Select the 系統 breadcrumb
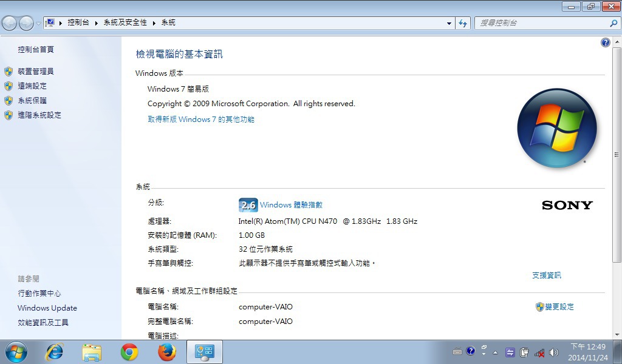Screen dimensions: 622x364 (168, 22)
